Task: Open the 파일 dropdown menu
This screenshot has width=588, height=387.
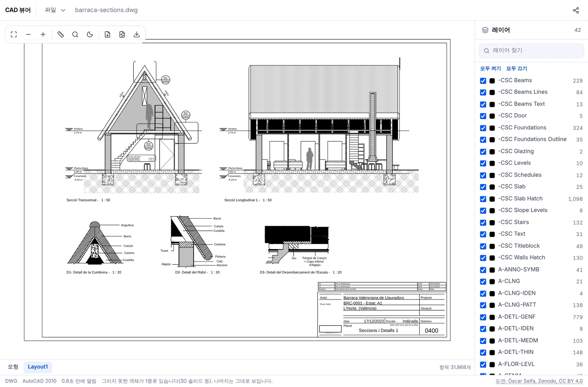Action: (x=55, y=10)
